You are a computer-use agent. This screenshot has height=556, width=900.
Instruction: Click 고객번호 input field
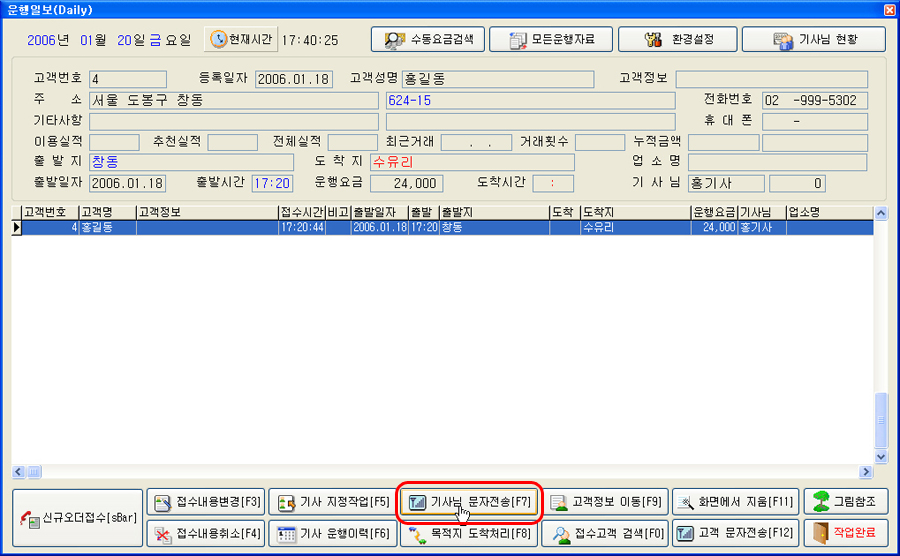tap(128, 79)
